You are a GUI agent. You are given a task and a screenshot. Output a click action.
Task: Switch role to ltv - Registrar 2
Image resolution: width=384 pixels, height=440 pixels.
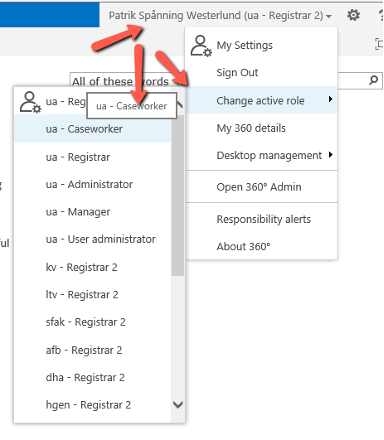coord(92,295)
